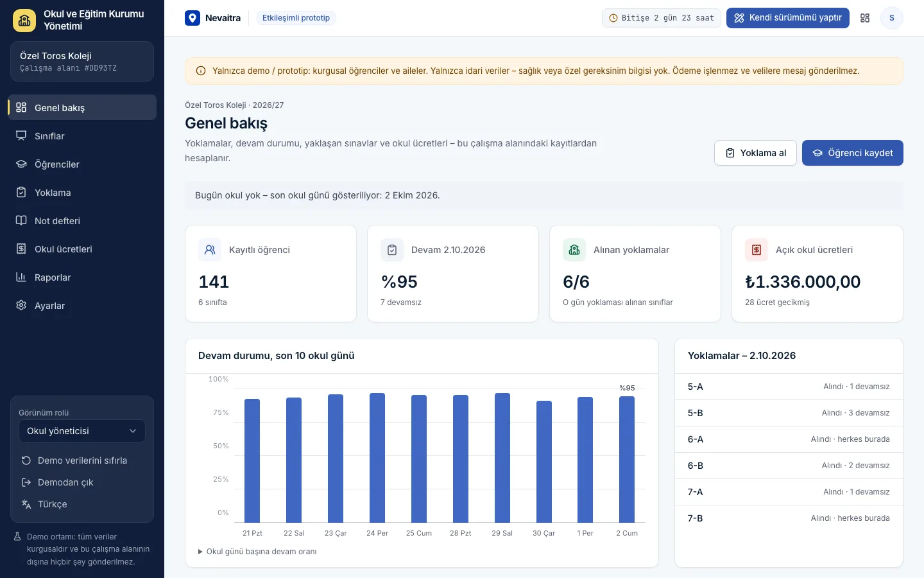Open Okul ücretleri in sidebar
This screenshot has height=578, width=924.
[x=82, y=249]
